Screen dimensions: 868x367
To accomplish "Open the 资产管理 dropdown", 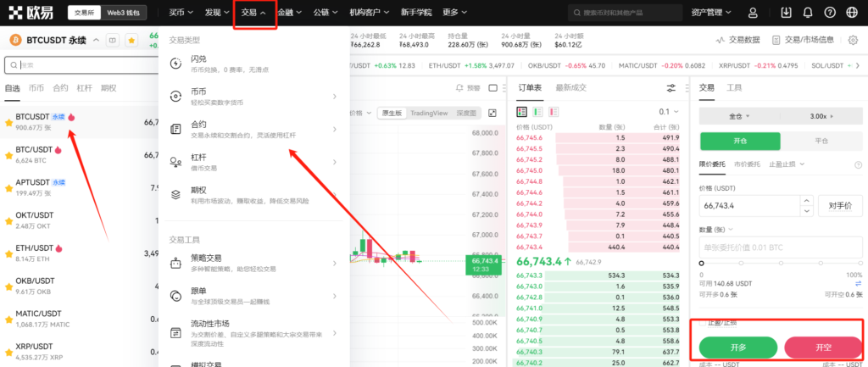I will tap(711, 12).
